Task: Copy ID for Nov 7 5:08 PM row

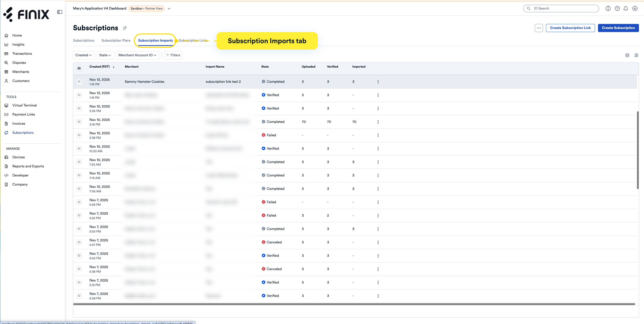Action: click(79, 296)
